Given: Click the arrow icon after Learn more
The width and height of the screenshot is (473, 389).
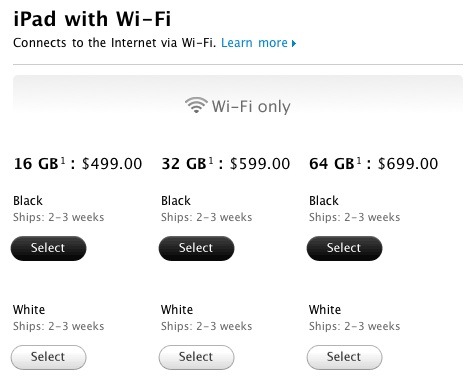Looking at the screenshot, I should pos(294,43).
